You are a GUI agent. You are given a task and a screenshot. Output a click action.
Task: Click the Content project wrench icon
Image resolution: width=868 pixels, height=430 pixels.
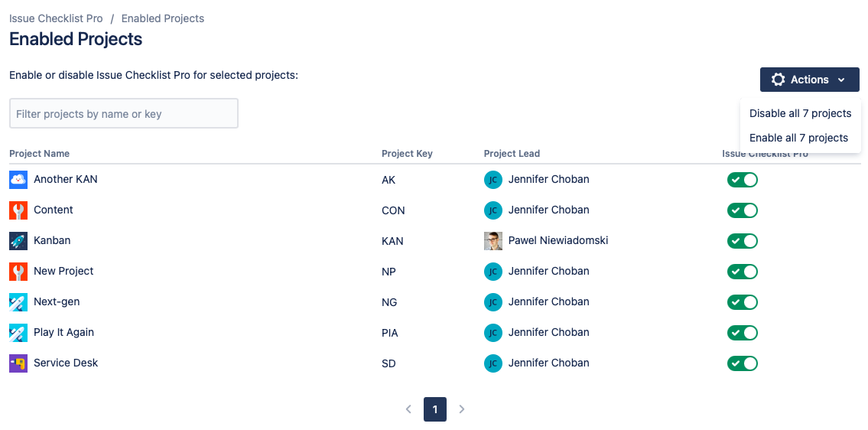tap(18, 210)
